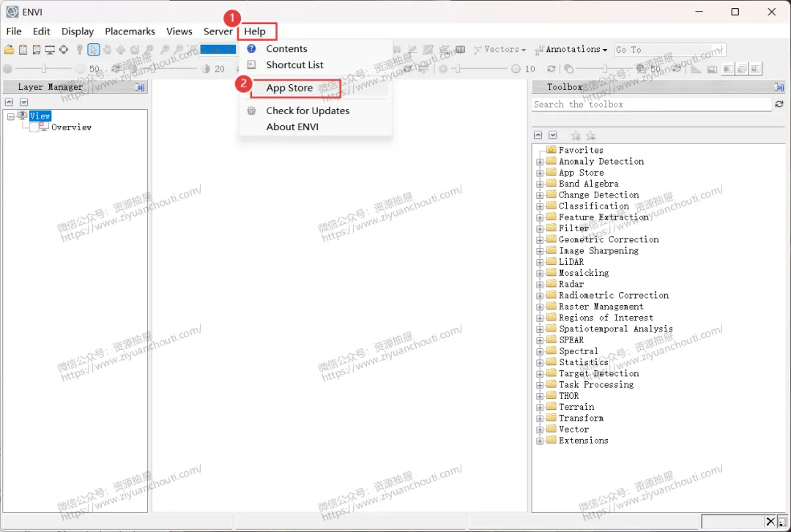Viewport: 791px width, 532px height.
Task: Open the Views menu
Action: [x=179, y=31]
